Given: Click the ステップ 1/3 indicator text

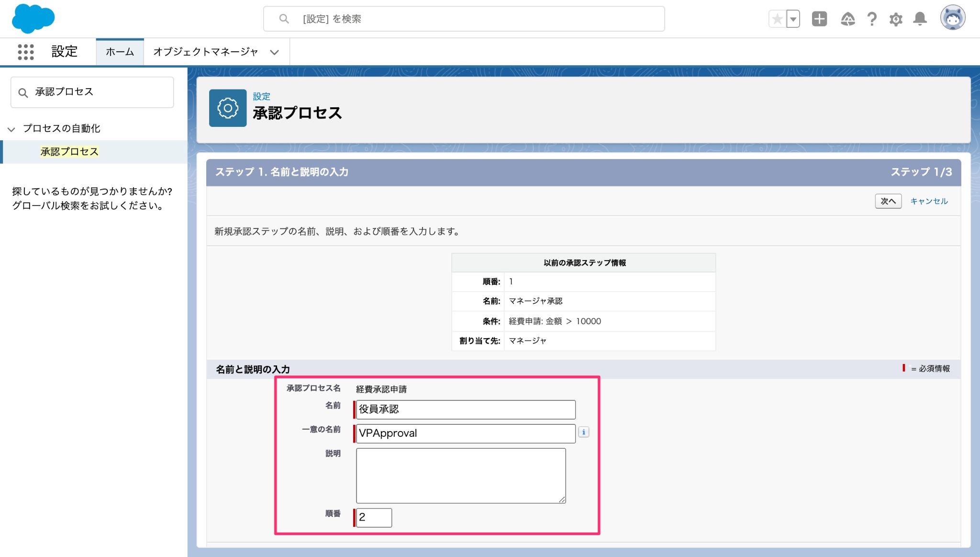Looking at the screenshot, I should point(921,172).
